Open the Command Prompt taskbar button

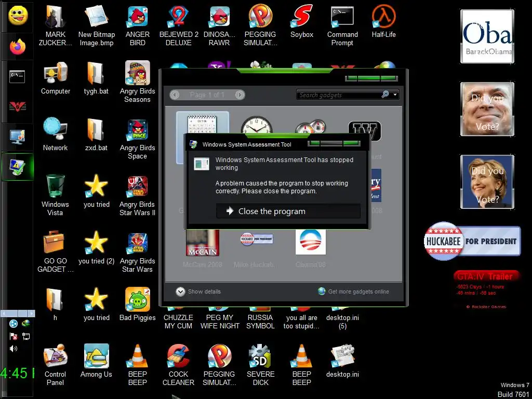click(17, 76)
